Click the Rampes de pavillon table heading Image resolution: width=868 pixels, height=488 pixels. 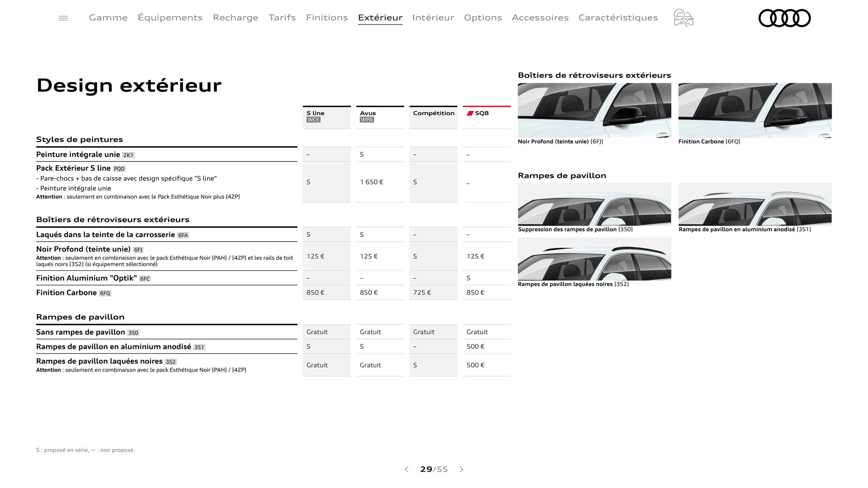pos(80,317)
